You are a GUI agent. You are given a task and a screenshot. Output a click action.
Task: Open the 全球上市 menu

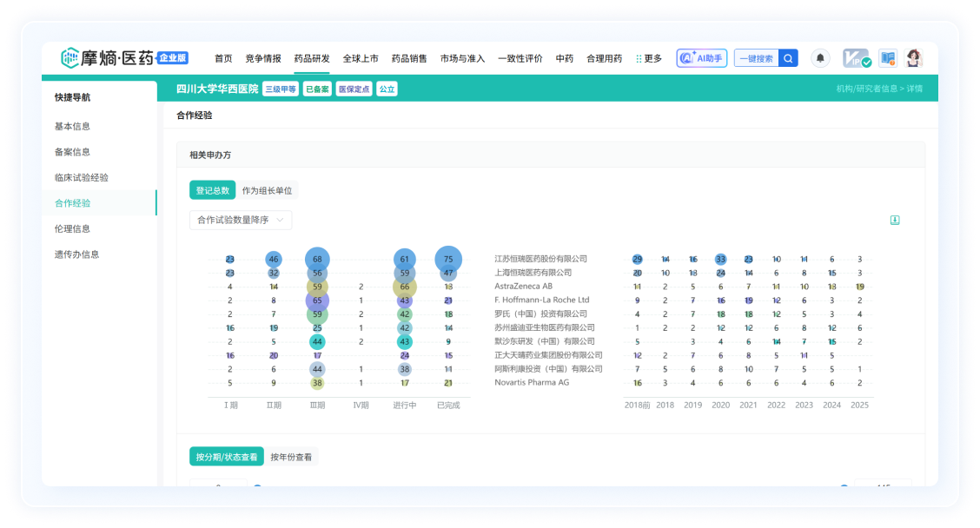[x=361, y=58]
